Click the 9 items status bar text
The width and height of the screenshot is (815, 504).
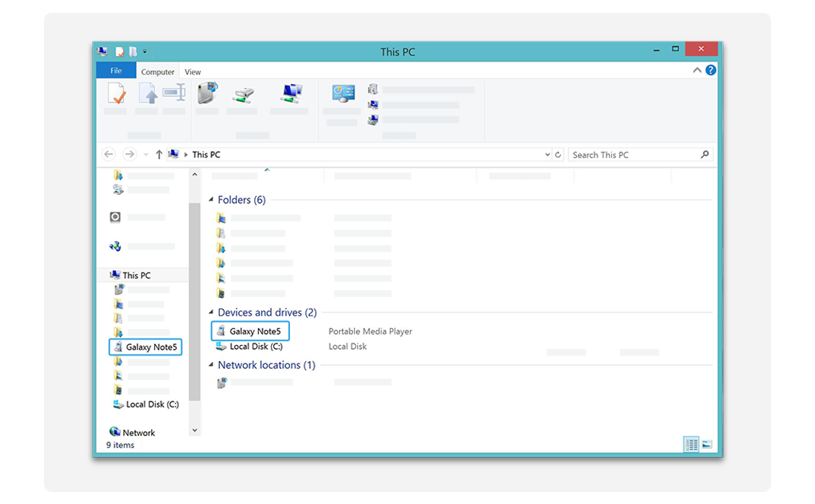point(120,445)
